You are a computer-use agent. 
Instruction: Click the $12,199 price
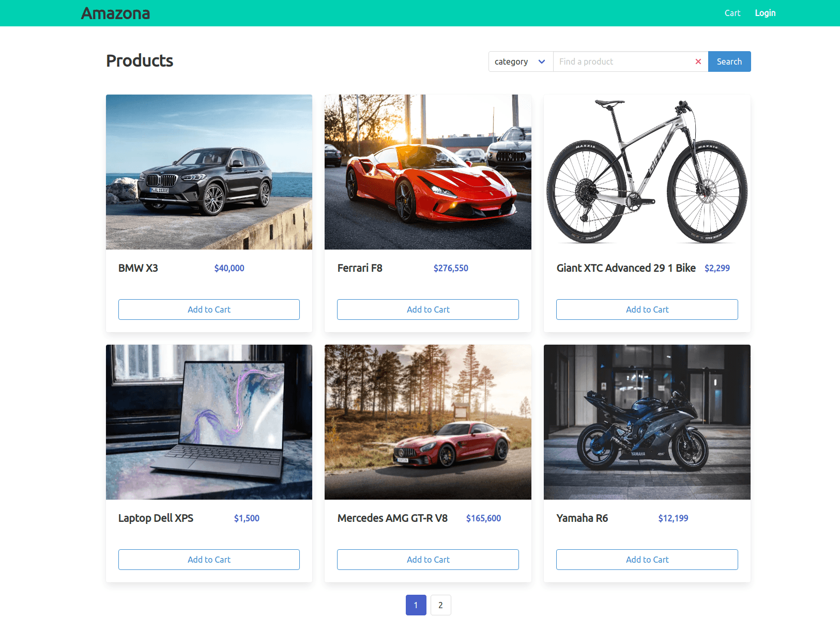pyautogui.click(x=673, y=518)
